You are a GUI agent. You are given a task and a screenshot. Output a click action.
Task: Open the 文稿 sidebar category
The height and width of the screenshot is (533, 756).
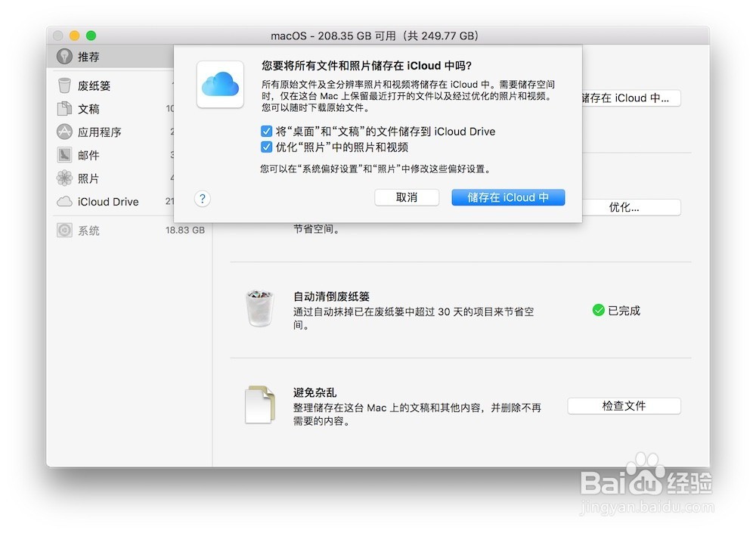coord(110,109)
